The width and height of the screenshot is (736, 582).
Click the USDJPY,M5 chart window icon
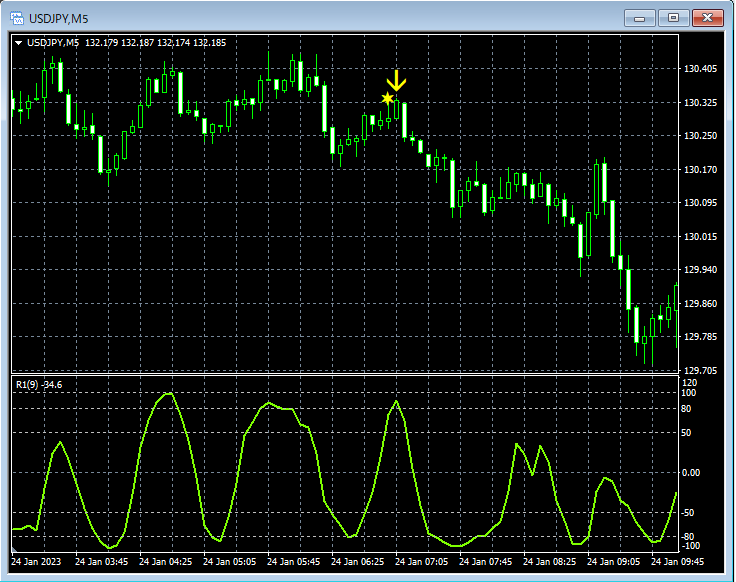coord(17,18)
